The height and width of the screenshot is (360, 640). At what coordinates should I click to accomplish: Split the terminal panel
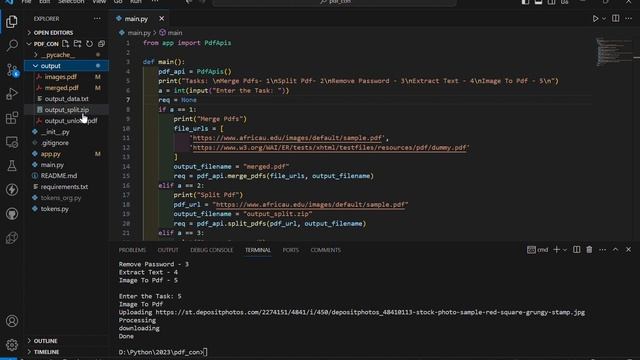click(576, 250)
